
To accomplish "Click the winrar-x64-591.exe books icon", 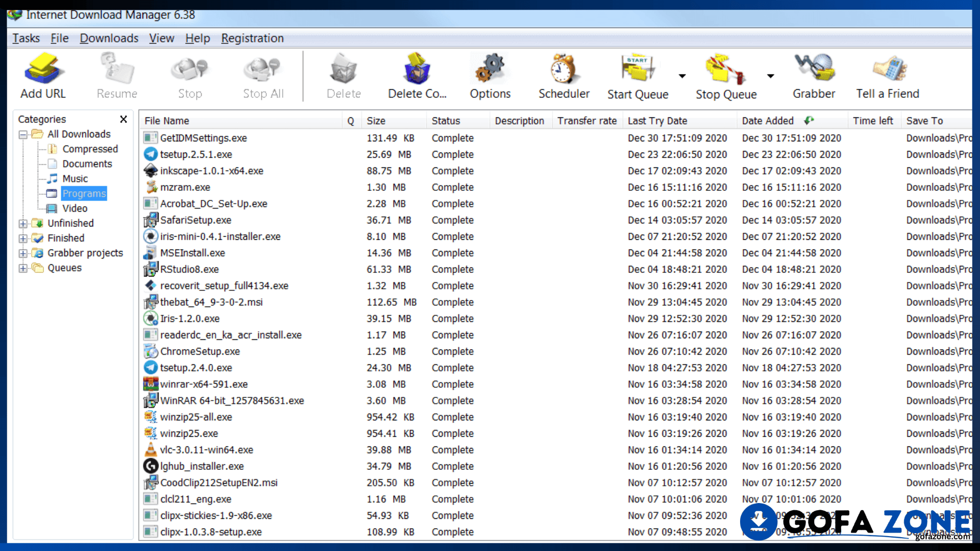I will (x=151, y=384).
